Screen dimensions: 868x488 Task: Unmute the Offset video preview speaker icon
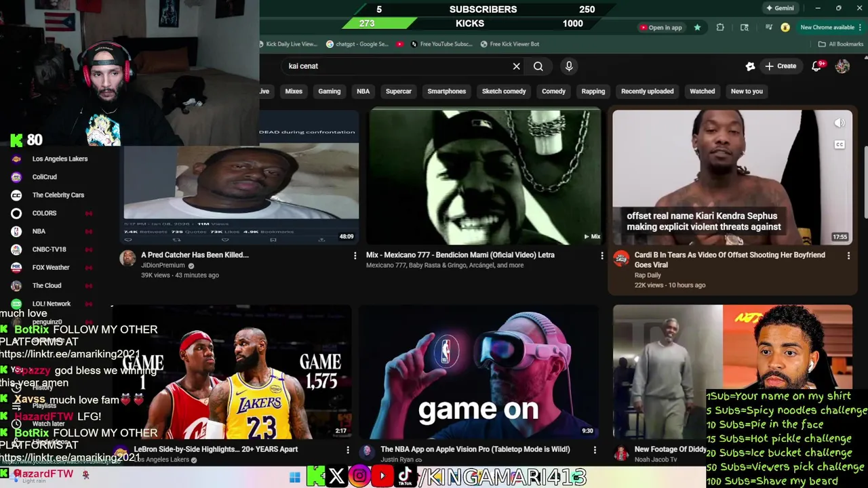click(x=840, y=123)
